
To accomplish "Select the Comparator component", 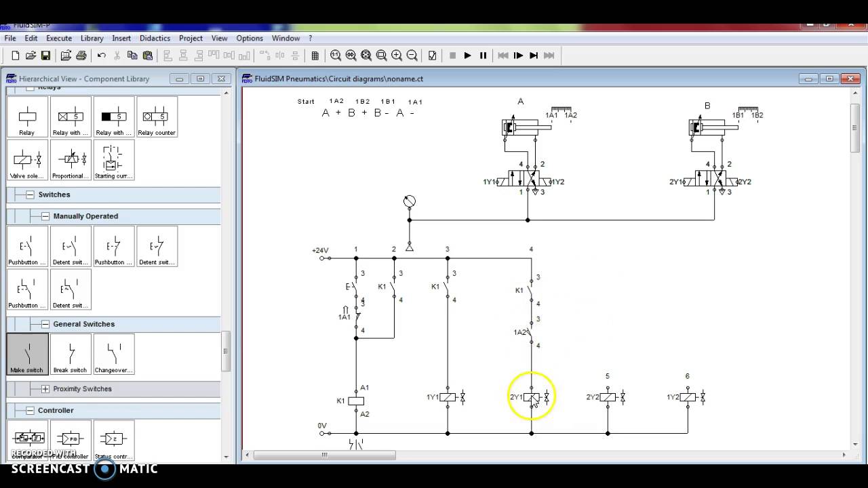I will [27, 441].
